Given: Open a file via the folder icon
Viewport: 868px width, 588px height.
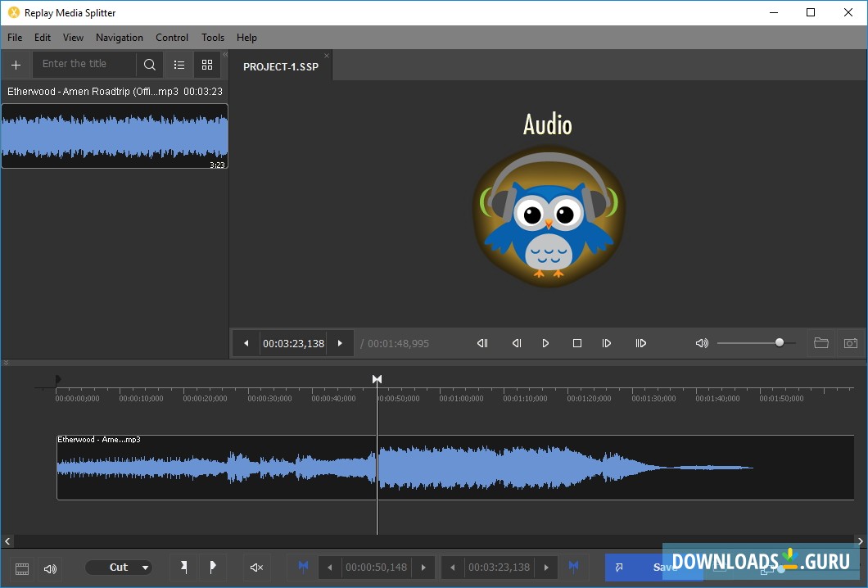Looking at the screenshot, I should 821,343.
